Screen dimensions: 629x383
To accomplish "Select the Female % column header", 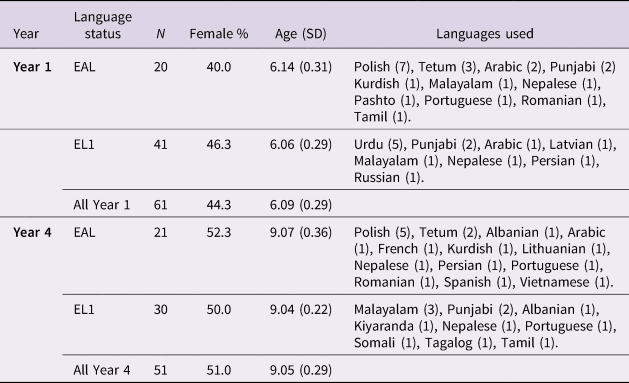I will (219, 34).
